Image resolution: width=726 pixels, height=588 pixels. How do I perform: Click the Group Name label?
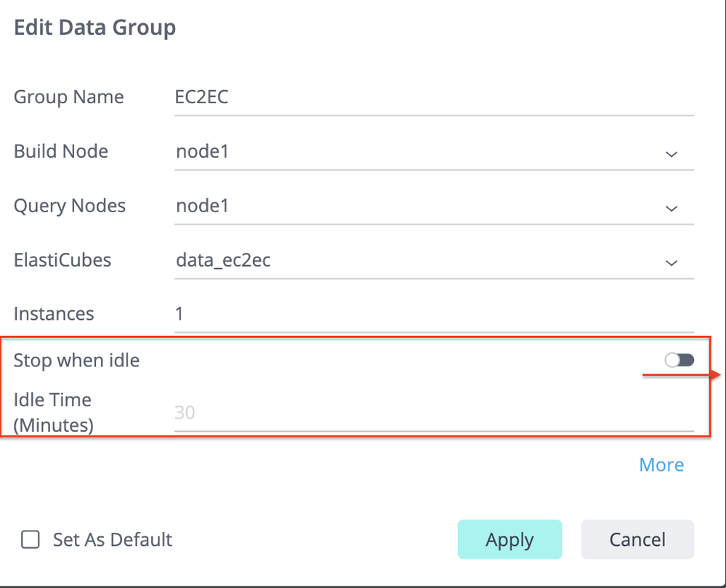(x=69, y=97)
